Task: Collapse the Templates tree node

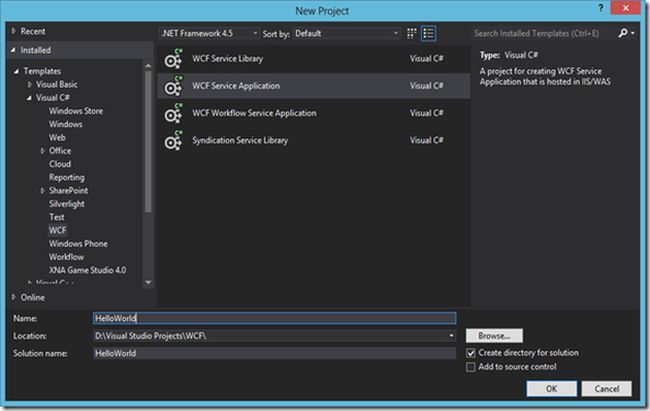Action: (16, 71)
